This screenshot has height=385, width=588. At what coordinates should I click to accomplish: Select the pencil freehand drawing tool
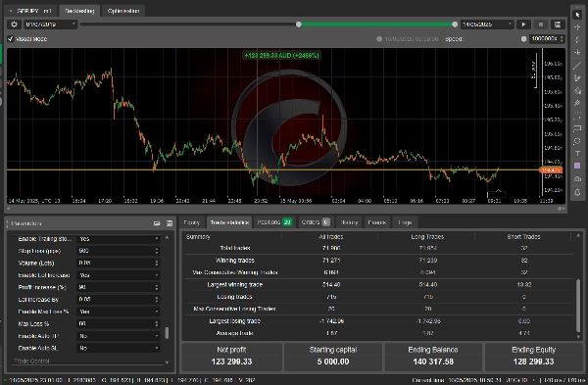tap(577, 78)
